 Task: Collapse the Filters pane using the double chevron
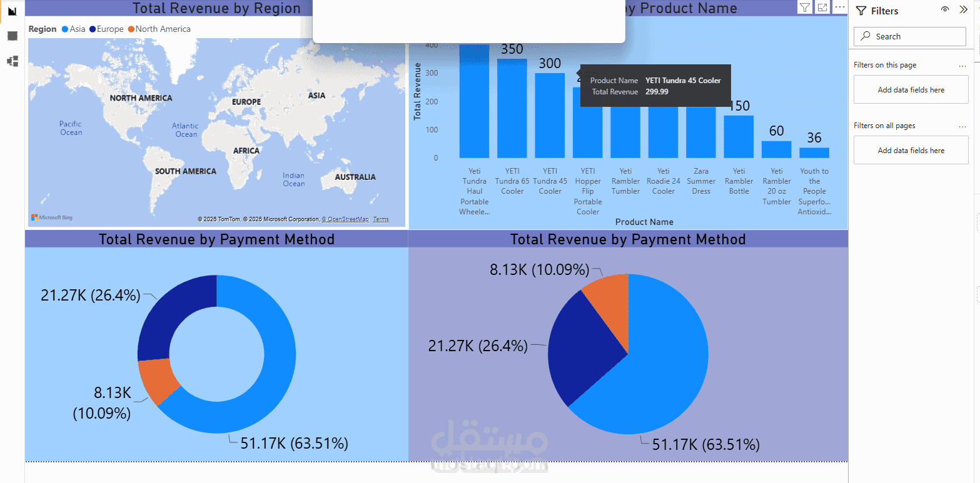(964, 10)
